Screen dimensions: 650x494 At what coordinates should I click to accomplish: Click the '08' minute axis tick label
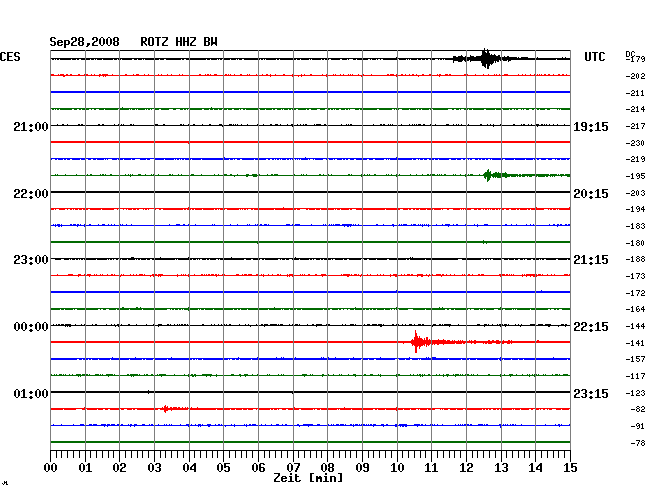pos(327,468)
